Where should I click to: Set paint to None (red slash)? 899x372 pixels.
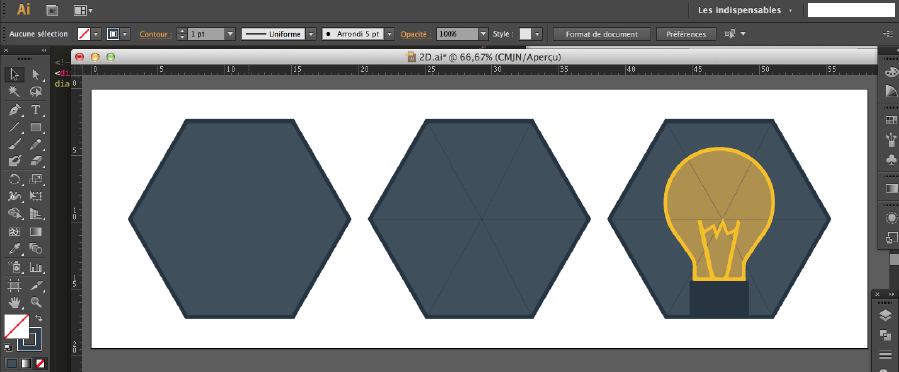[40, 363]
